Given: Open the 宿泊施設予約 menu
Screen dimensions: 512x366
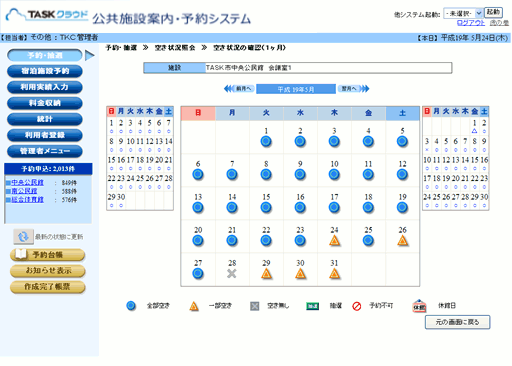Looking at the screenshot, I should pyautogui.click(x=45, y=71).
